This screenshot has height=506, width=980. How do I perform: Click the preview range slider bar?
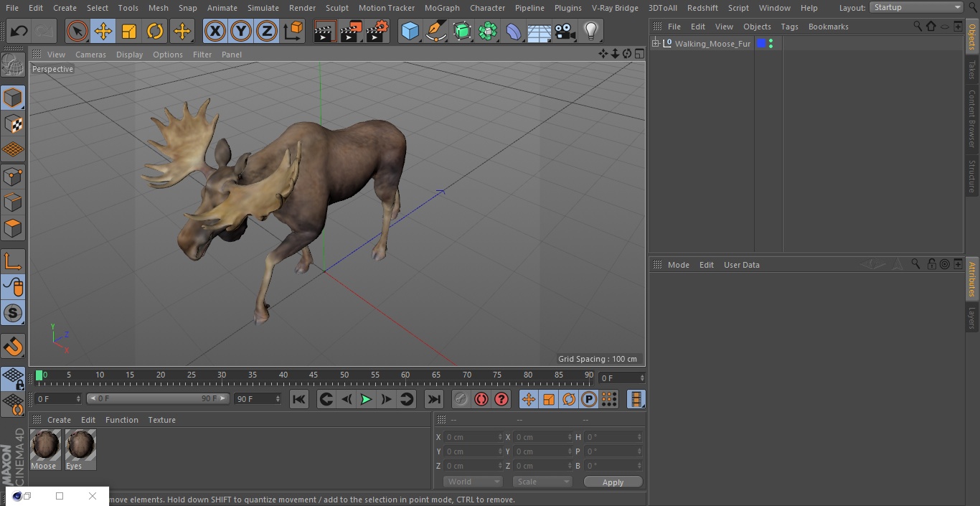[x=158, y=398]
